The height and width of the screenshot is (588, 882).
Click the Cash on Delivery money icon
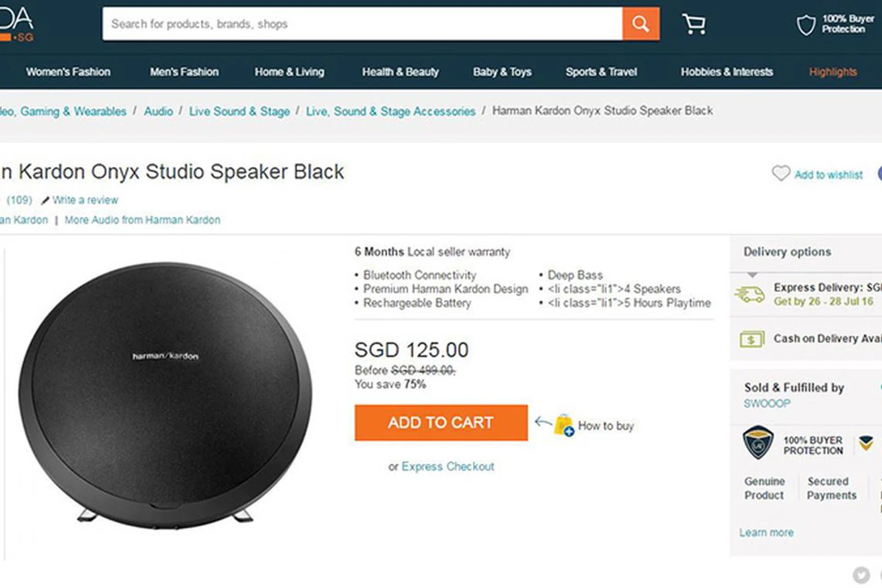[752, 339]
